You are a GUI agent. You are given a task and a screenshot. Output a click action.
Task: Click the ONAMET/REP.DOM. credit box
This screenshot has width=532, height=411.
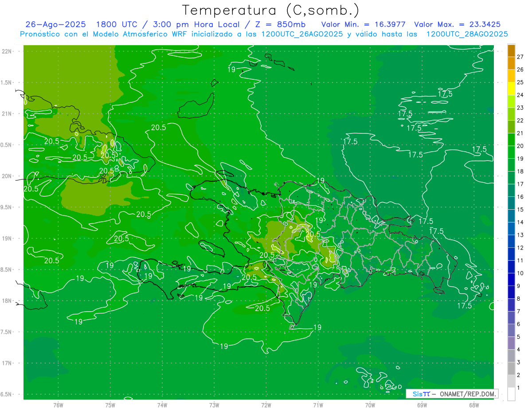pyautogui.click(x=452, y=394)
